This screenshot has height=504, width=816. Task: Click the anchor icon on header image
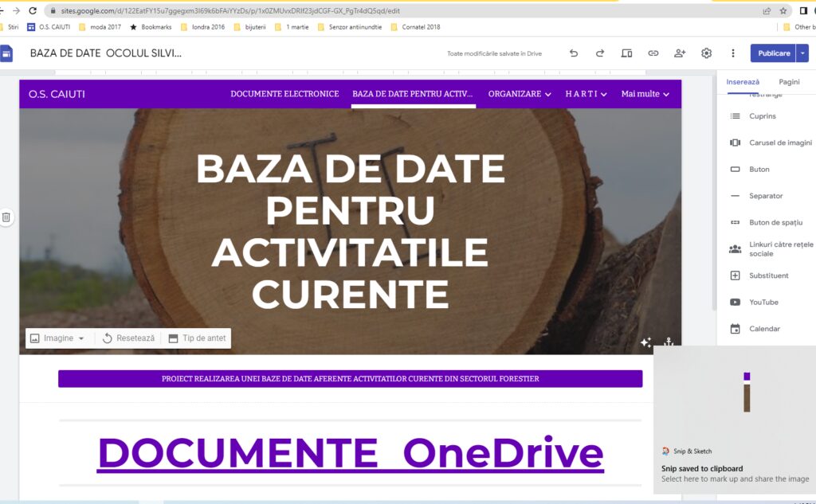click(668, 342)
